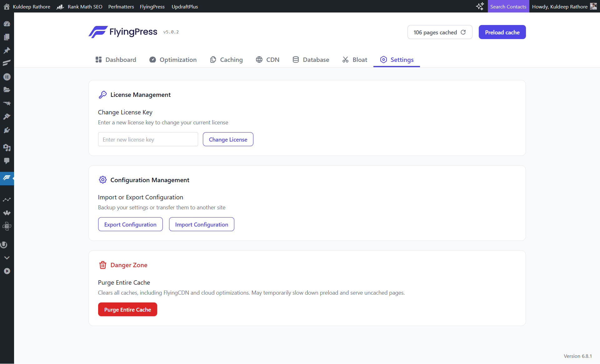The height and width of the screenshot is (364, 600).
Task: Click the Configuration Management heading
Action: click(150, 180)
